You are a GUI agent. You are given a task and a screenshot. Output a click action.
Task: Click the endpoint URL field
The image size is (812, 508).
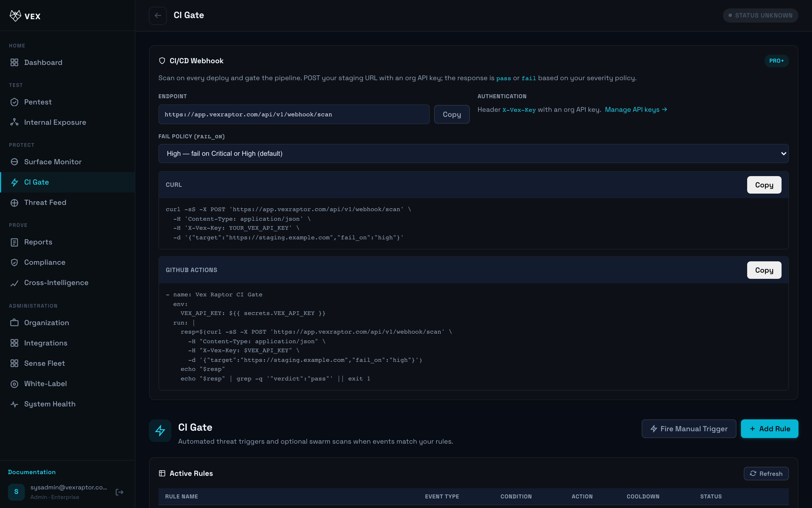click(294, 114)
